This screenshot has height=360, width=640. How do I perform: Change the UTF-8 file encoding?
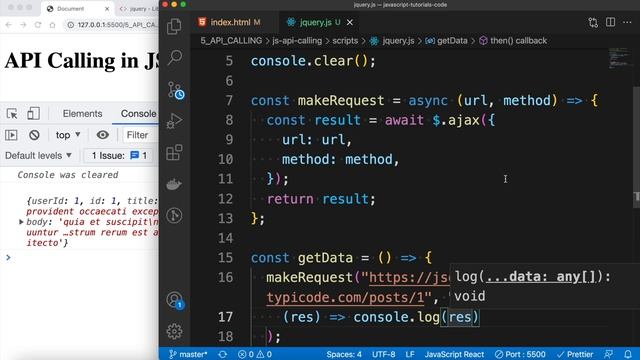pos(383,354)
